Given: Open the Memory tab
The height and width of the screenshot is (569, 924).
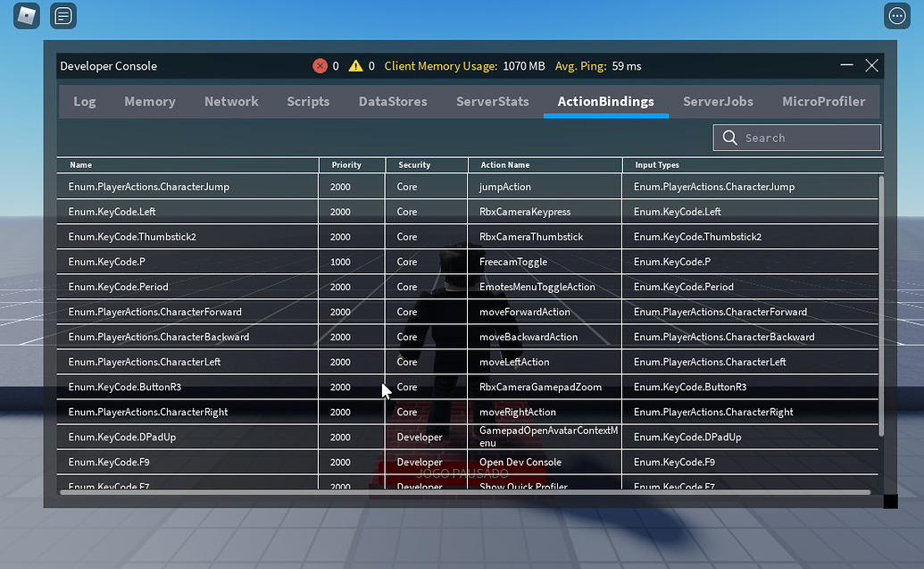Looking at the screenshot, I should pyautogui.click(x=149, y=101).
